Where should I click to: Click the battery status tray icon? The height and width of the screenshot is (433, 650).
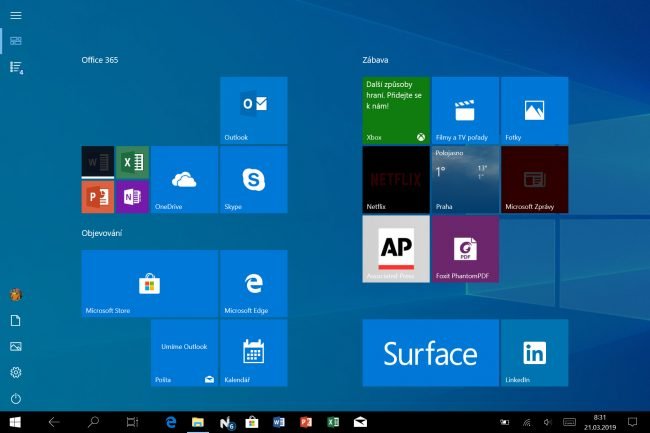click(x=504, y=422)
